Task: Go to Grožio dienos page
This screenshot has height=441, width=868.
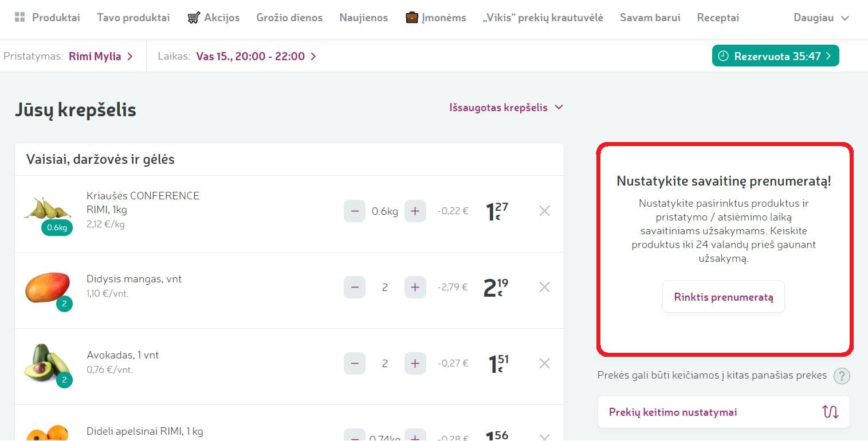Action: [x=289, y=18]
